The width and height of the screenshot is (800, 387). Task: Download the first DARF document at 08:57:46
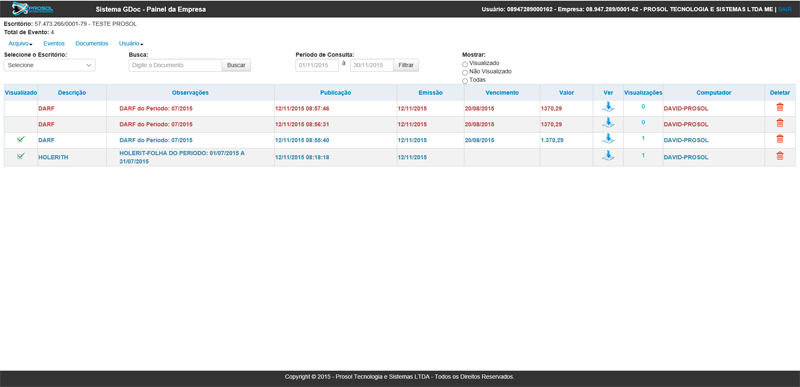pos(608,107)
